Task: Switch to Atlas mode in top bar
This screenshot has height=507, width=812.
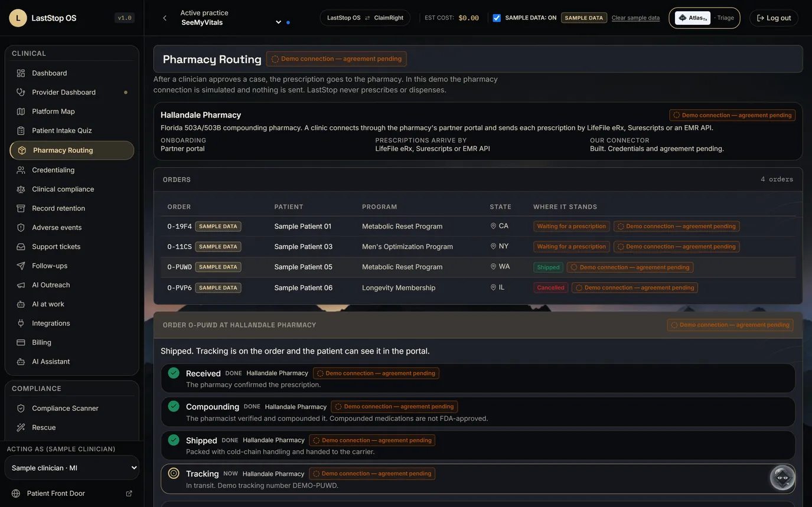Action: click(693, 18)
